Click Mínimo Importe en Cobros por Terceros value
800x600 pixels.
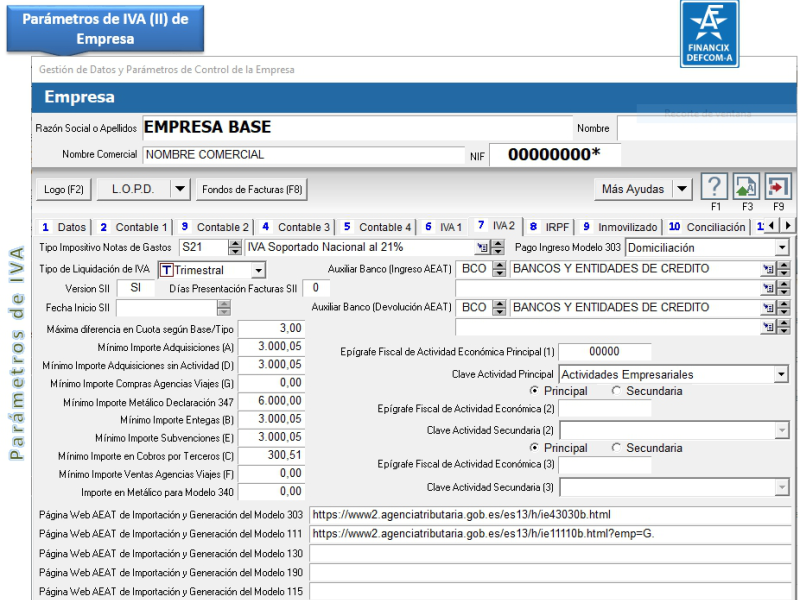(x=271, y=455)
